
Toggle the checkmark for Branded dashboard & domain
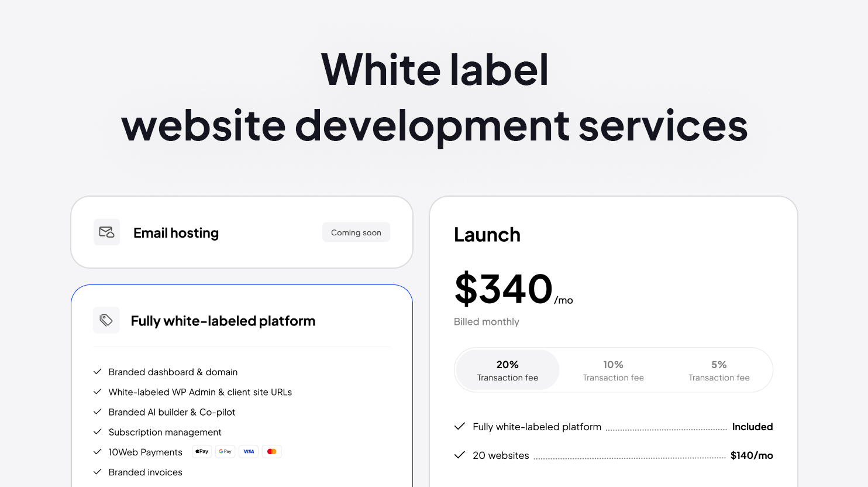tap(97, 372)
